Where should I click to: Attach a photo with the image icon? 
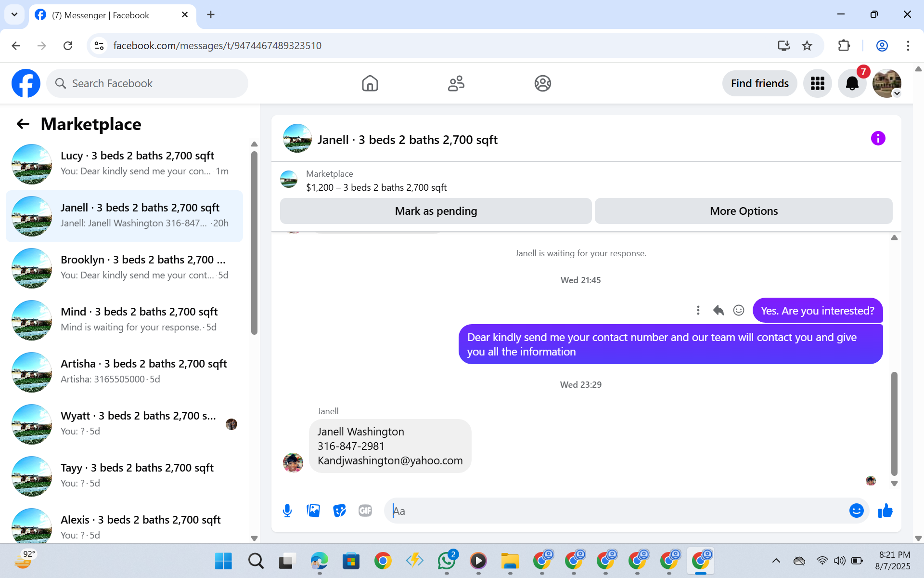pyautogui.click(x=313, y=511)
